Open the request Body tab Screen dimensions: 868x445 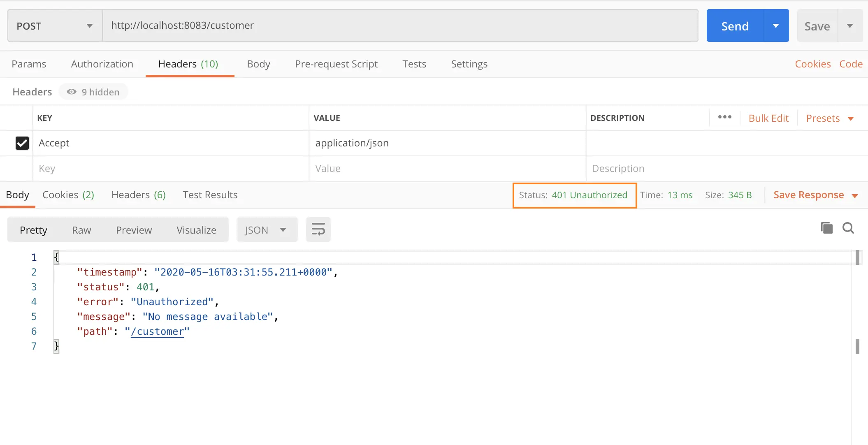coord(258,64)
